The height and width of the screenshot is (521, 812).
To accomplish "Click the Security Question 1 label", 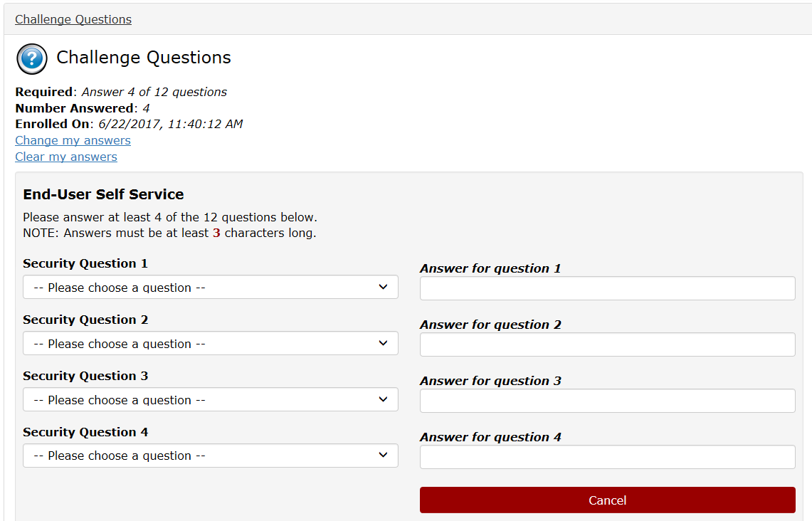I will 85,263.
